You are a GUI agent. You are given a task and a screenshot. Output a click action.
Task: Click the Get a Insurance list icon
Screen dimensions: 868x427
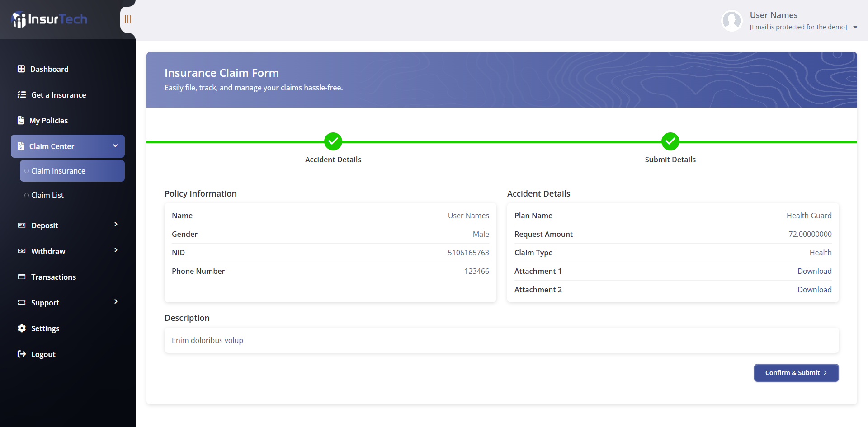[22, 94]
